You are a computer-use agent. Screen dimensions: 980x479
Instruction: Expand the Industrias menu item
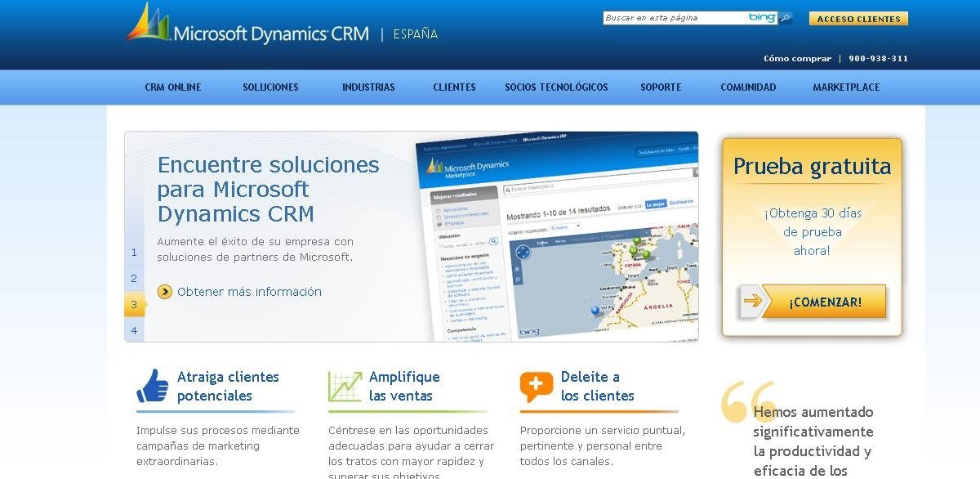coord(368,87)
